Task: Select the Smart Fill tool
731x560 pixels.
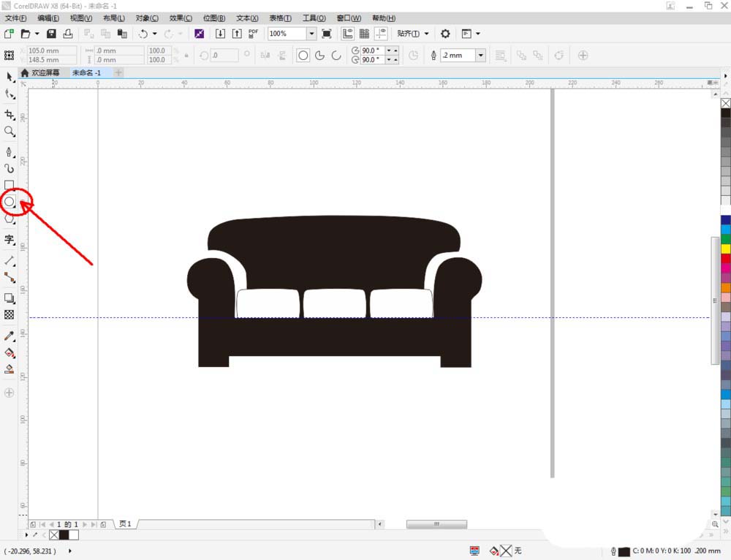Action: click(x=10, y=370)
